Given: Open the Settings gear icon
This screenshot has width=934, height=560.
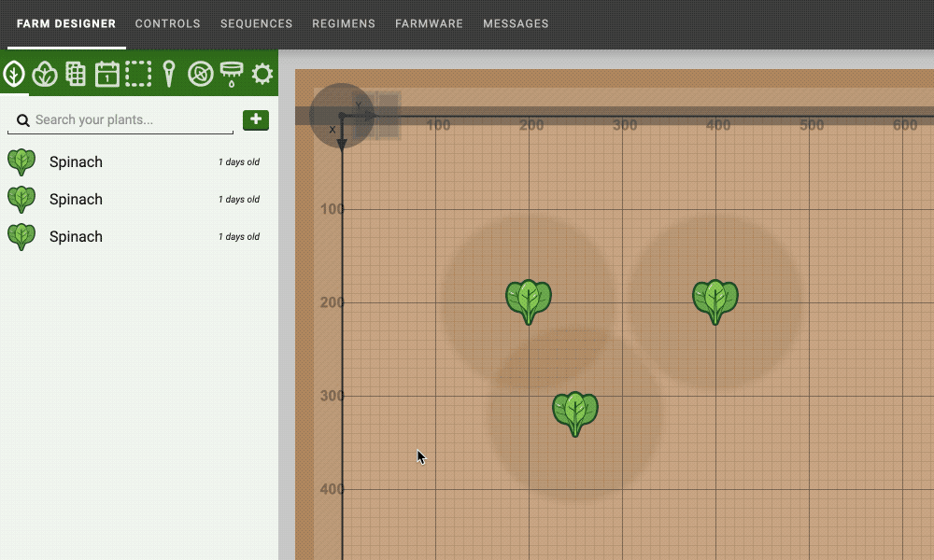Looking at the screenshot, I should (262, 74).
